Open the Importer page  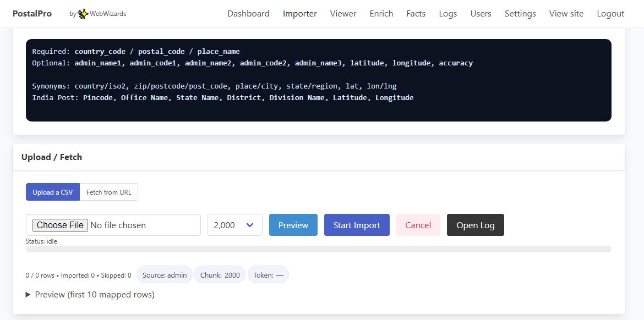click(x=299, y=14)
